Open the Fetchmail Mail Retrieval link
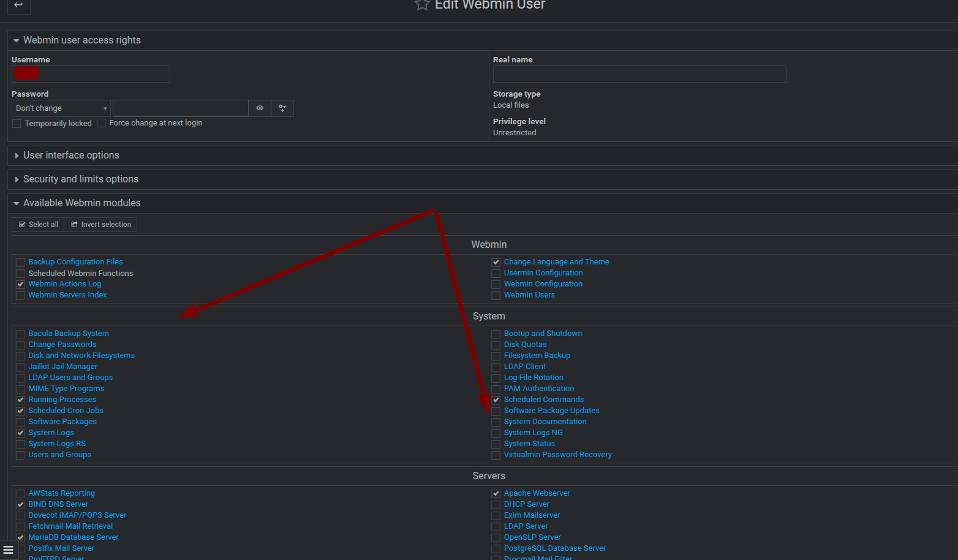The width and height of the screenshot is (958, 560). (x=70, y=526)
